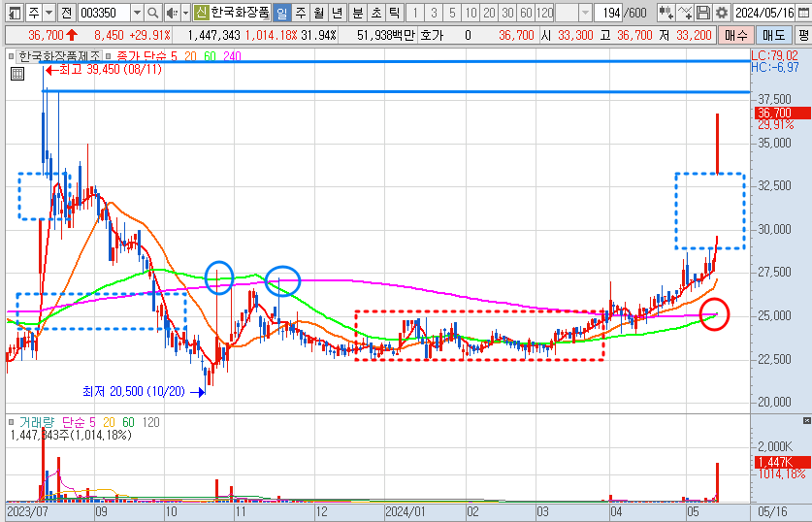Screen dimensions: 812x522
Task: Click the LC:79.02 indicator text
Action: (774, 56)
